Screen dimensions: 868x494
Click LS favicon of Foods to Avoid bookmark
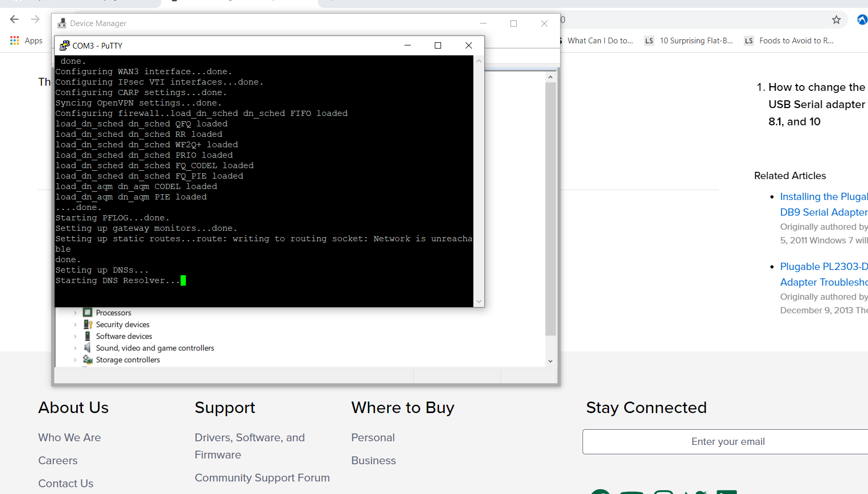pos(748,41)
